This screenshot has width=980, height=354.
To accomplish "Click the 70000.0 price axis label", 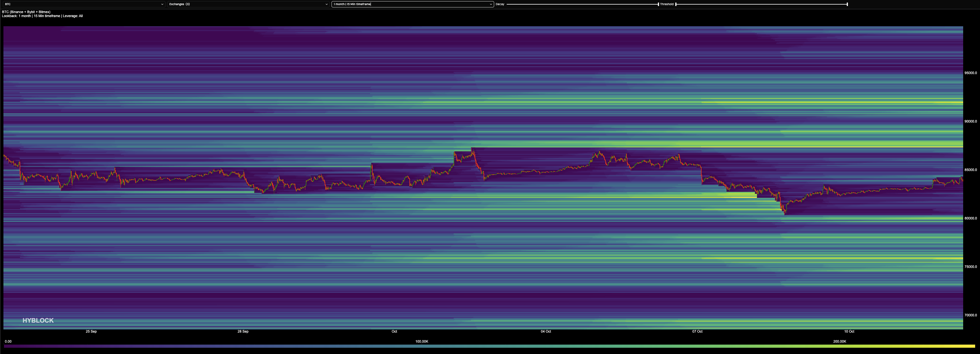I will pyautogui.click(x=971, y=315).
